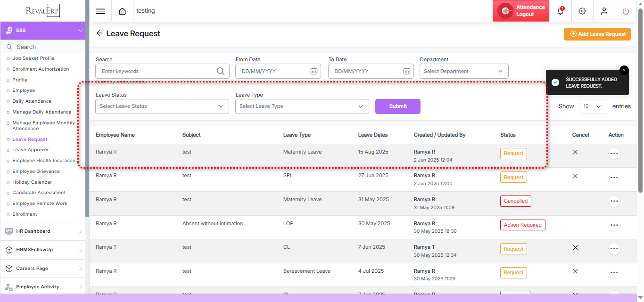Click the red power logout icon

pyautogui.click(x=626, y=11)
